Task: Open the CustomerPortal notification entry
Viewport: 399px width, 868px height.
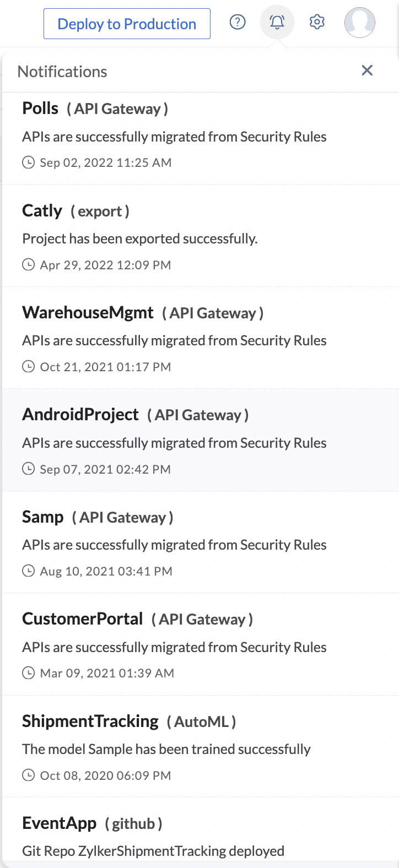Action: (x=201, y=644)
